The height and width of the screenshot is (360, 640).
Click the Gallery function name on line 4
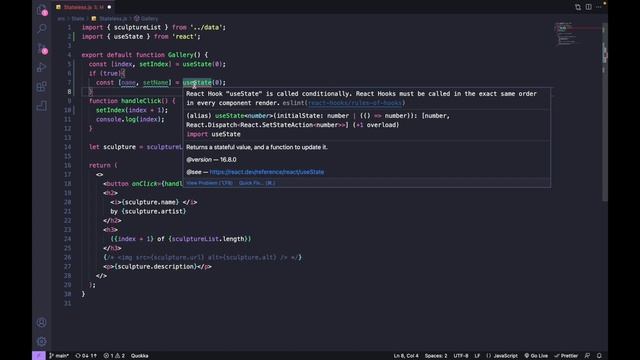tap(180, 55)
